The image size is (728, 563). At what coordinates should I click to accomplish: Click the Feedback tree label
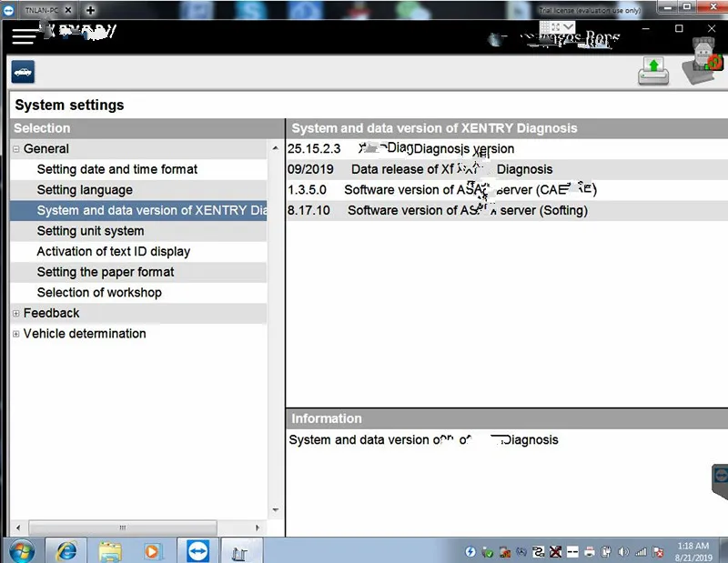click(x=52, y=313)
